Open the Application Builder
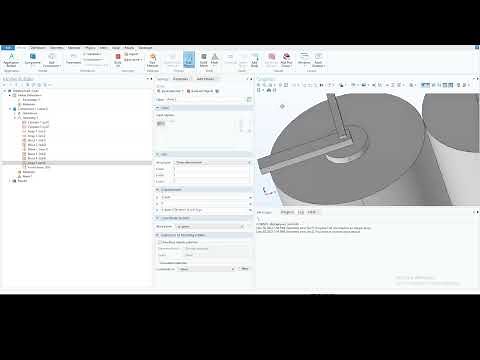This screenshot has height=360, width=480. click(x=11, y=60)
